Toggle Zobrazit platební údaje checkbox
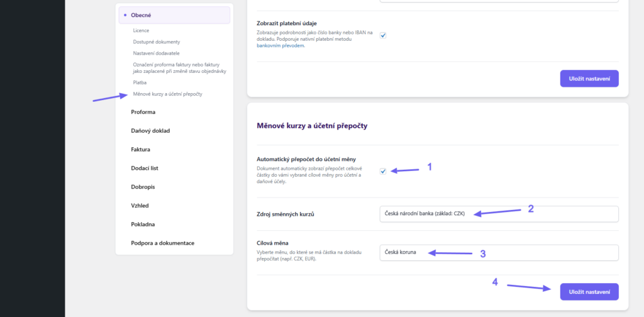Screen dimensions: 644x317 [x=383, y=35]
